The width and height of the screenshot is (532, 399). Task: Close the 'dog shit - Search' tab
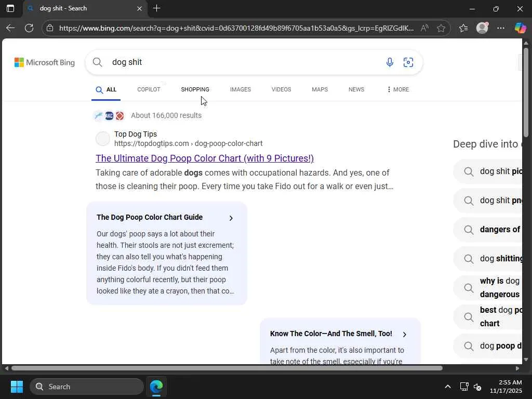point(139,8)
